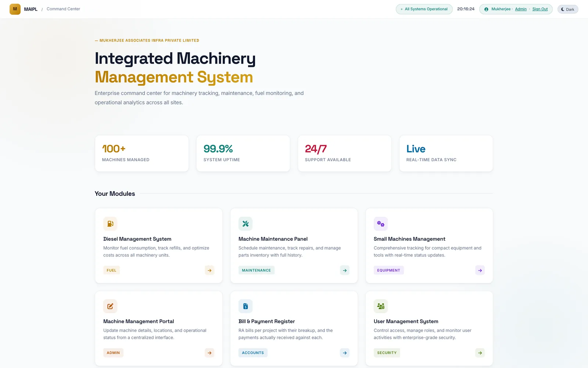This screenshot has width=588, height=368.
Task: Click the All Systems Operational status badge
Action: click(x=424, y=9)
